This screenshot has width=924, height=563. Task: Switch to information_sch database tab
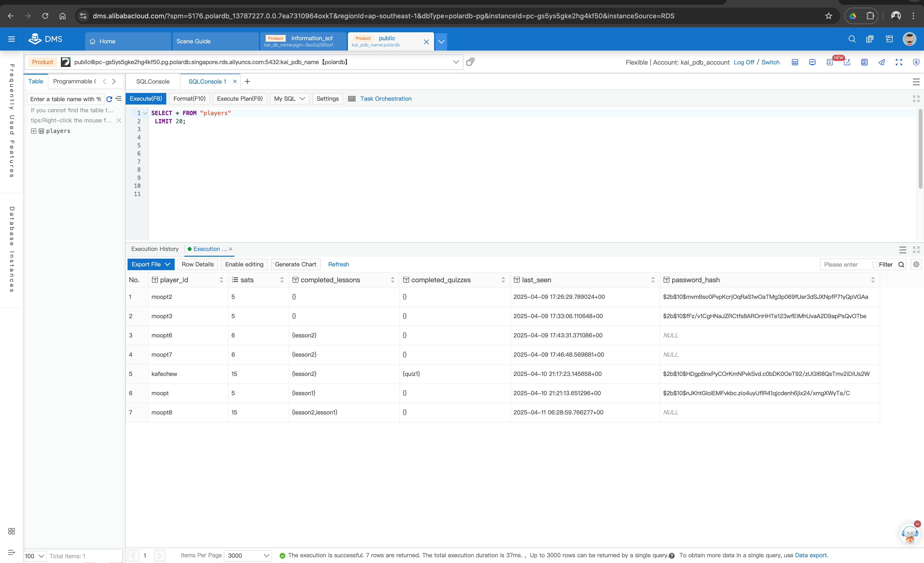click(x=303, y=41)
